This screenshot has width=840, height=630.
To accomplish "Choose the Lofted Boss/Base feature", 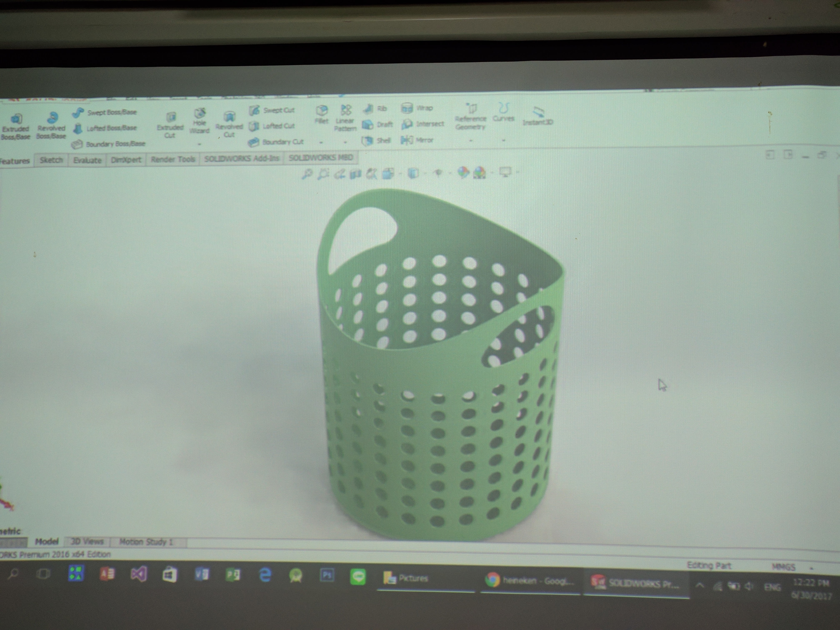I will 104,128.
